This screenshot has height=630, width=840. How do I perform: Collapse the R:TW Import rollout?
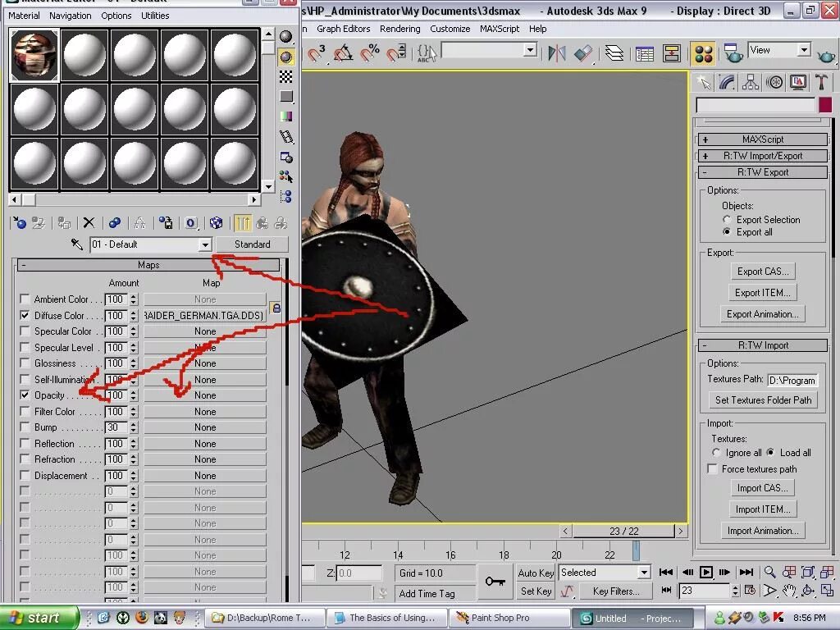coord(763,345)
